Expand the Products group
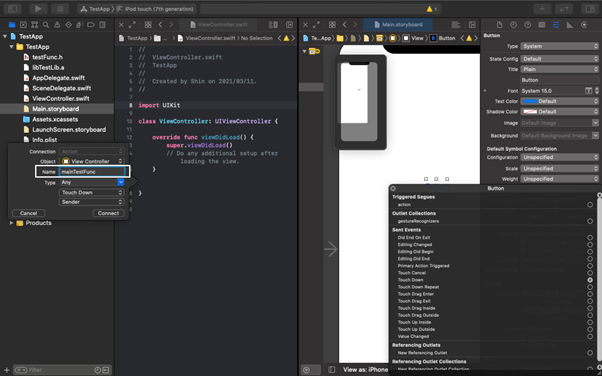The width and height of the screenshot is (602, 376). (x=11, y=223)
